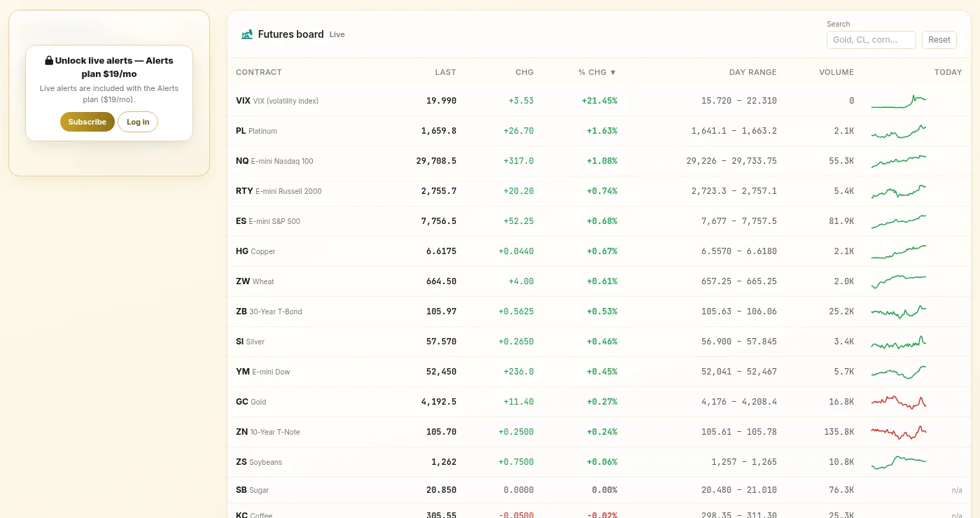Click the TODAY column header
Screen dimensions: 980x518
(x=948, y=72)
